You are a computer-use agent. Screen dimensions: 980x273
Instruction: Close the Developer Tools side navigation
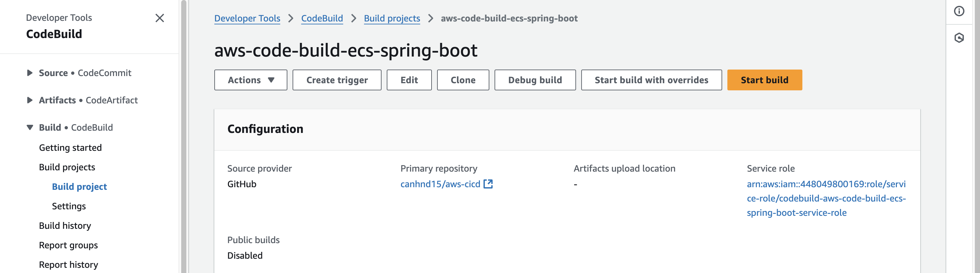160,18
